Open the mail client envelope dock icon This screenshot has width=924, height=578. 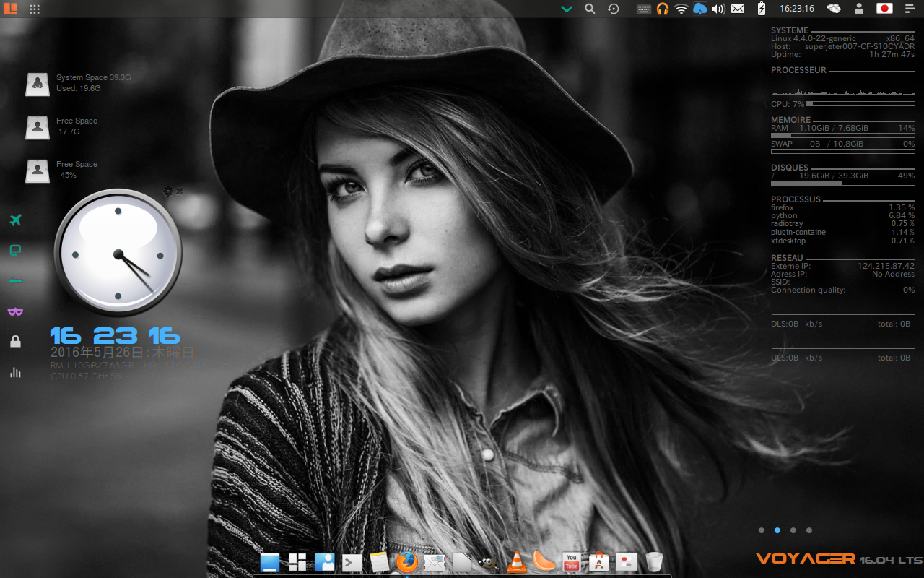[x=435, y=562]
